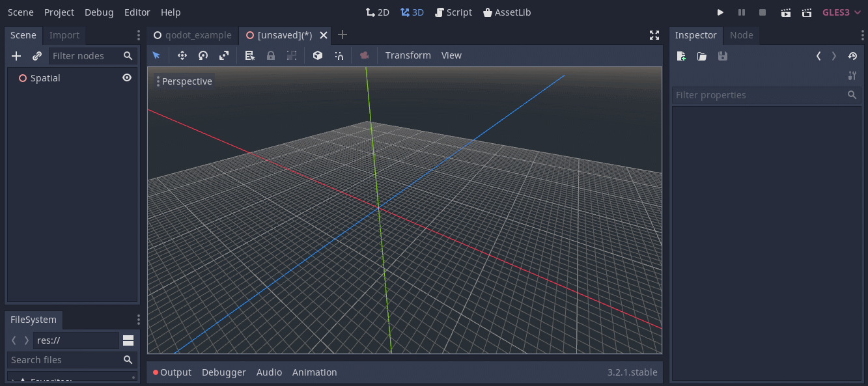Switch to 2D workspace

[378, 12]
